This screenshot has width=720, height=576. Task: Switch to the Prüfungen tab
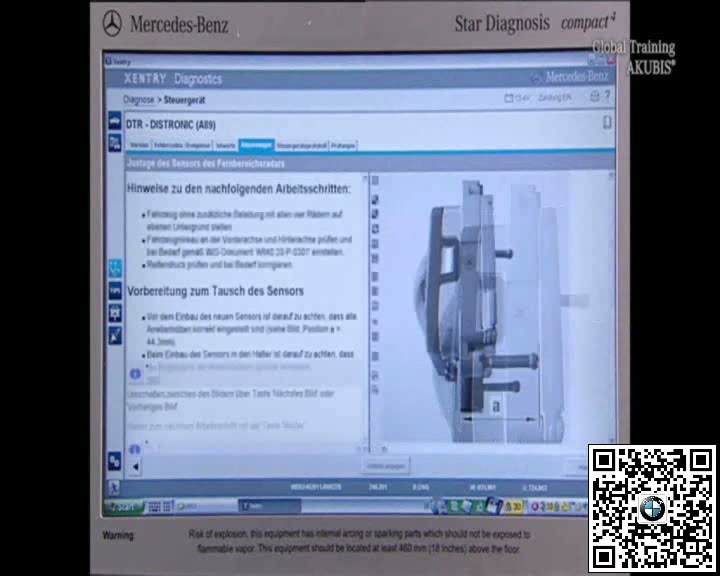tap(343, 146)
